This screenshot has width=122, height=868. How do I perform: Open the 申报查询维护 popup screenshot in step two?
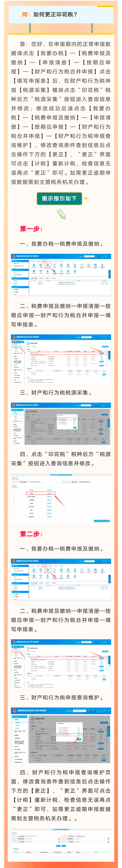click(x=61, y=735)
